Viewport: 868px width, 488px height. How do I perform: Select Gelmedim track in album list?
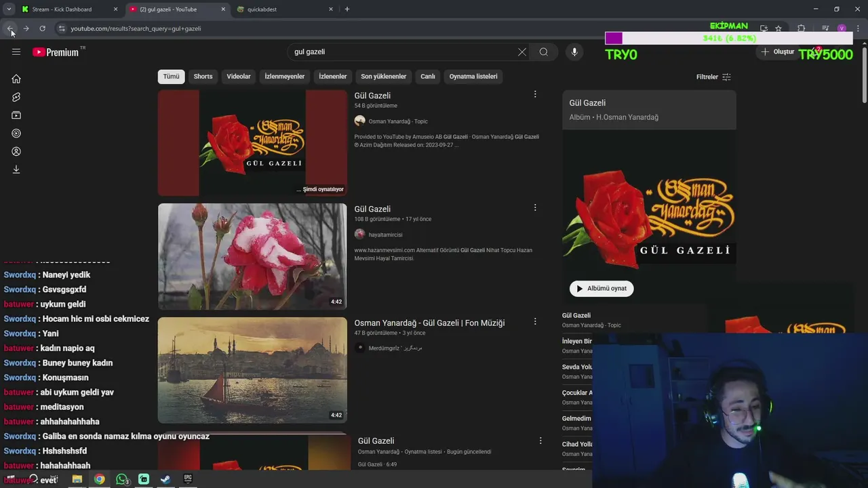tap(577, 418)
